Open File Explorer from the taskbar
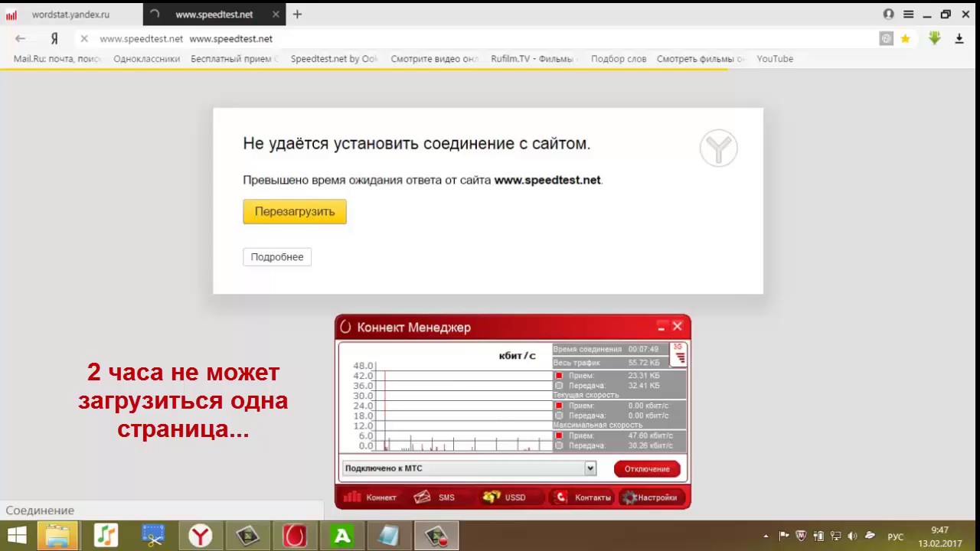Viewport: 980px width, 551px height. tap(57, 536)
